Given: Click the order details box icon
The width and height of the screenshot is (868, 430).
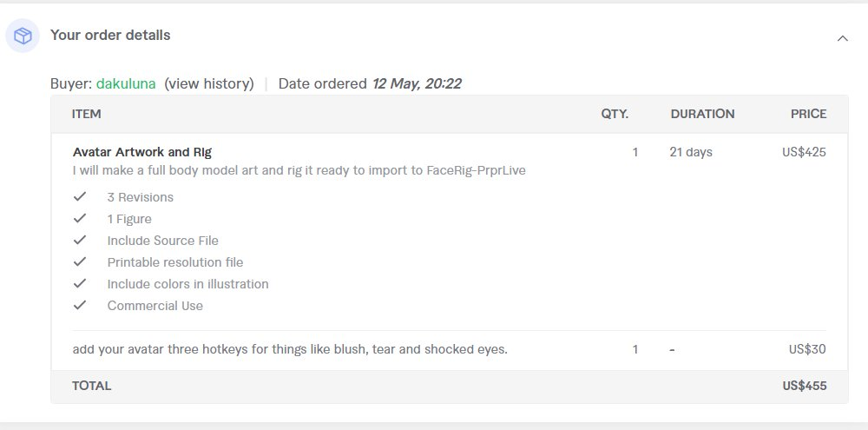Looking at the screenshot, I should pyautogui.click(x=23, y=36).
